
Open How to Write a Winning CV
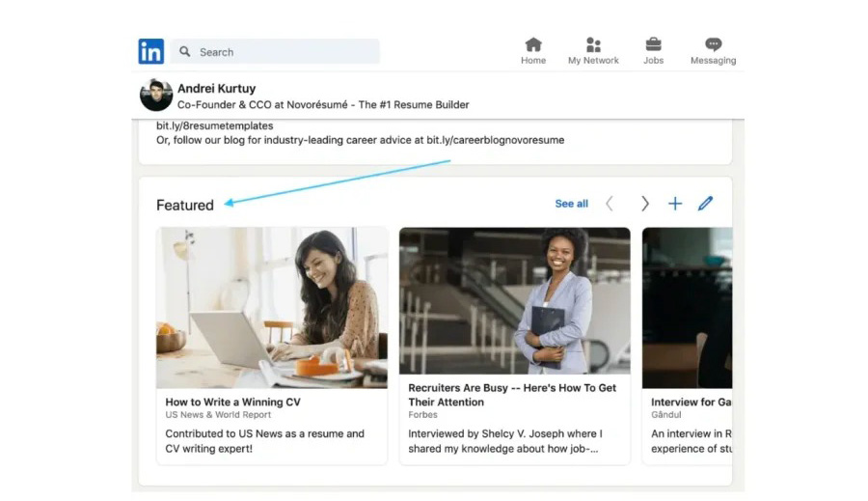pos(232,402)
